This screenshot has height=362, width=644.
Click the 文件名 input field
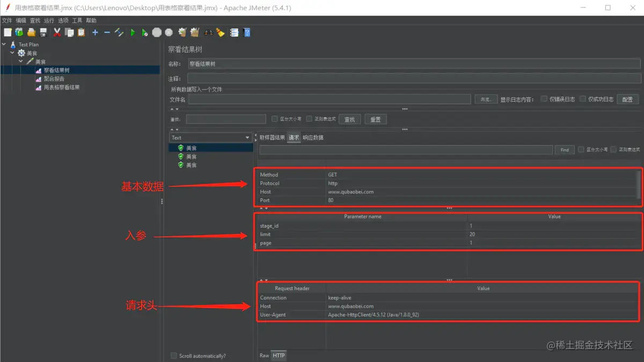pos(330,99)
